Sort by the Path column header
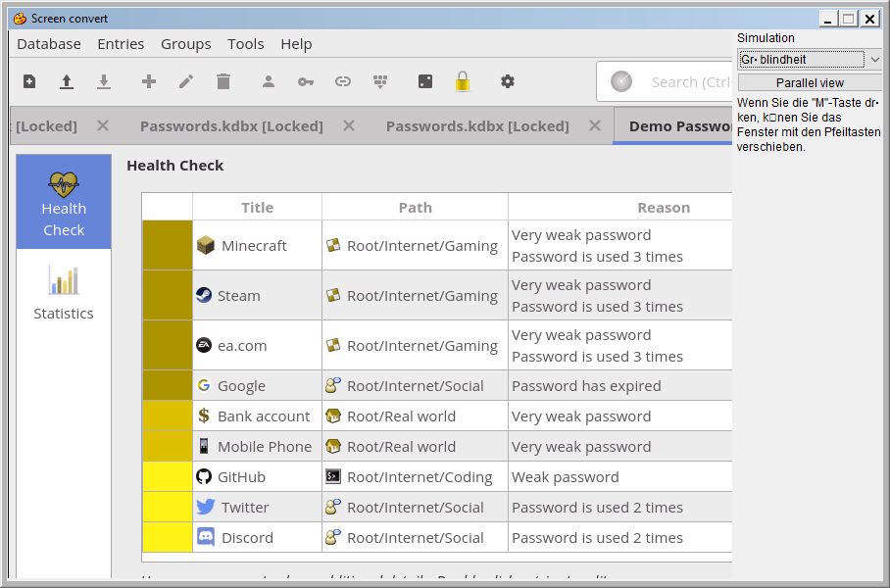890x588 pixels. (415, 207)
